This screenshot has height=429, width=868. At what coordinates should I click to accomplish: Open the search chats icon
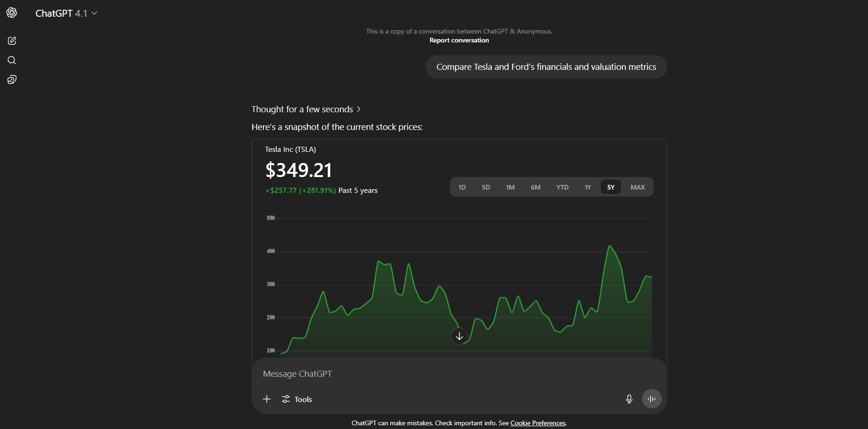12,60
